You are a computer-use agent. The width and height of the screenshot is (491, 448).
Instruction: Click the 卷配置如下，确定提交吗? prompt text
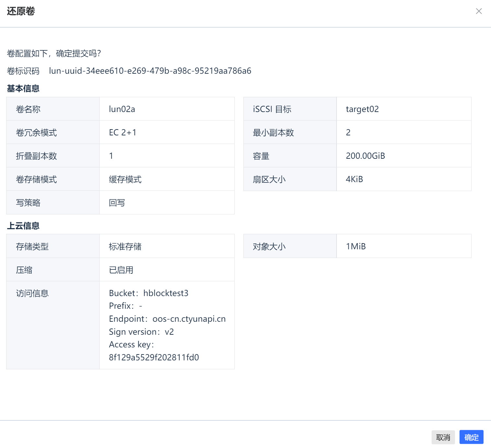pos(54,53)
